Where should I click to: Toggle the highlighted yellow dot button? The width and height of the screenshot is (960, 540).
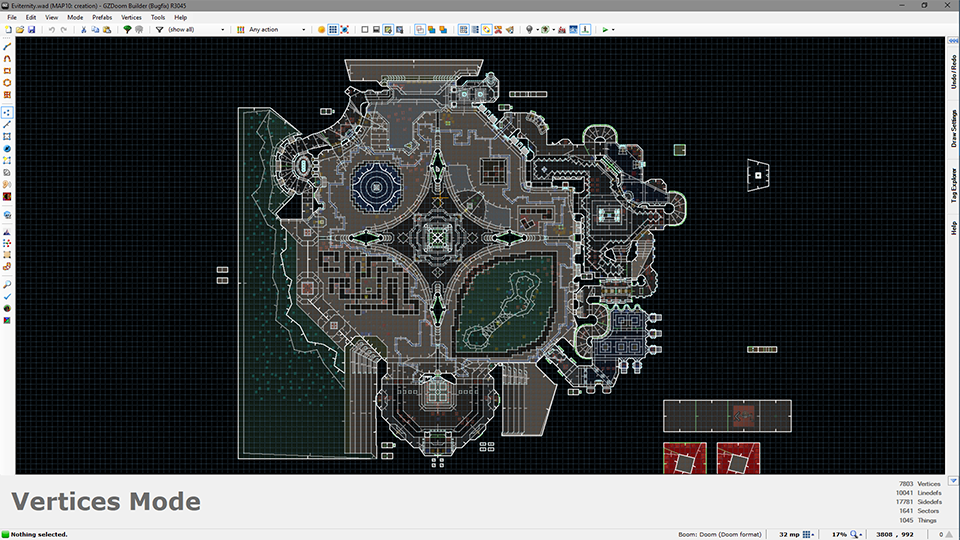[x=487, y=29]
